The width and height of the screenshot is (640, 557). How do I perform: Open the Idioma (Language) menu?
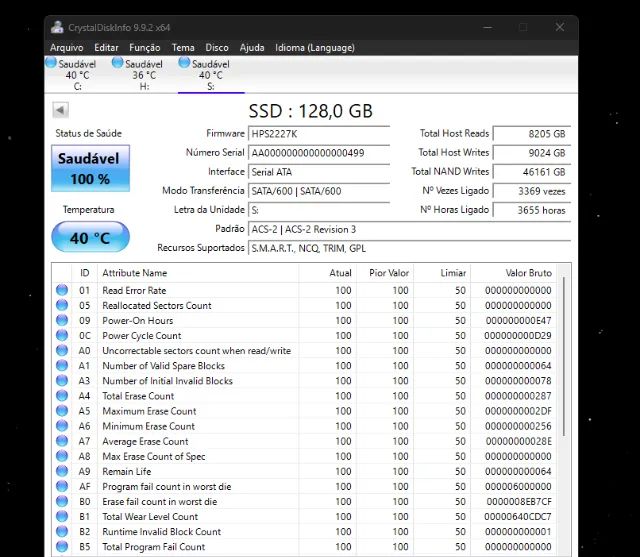click(x=315, y=48)
